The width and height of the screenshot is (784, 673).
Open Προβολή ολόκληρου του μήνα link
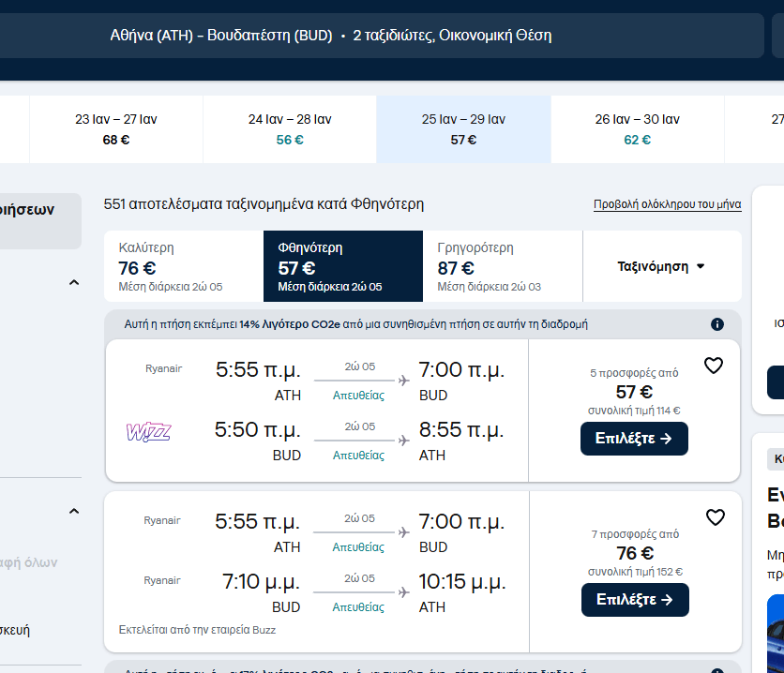pyautogui.click(x=667, y=204)
